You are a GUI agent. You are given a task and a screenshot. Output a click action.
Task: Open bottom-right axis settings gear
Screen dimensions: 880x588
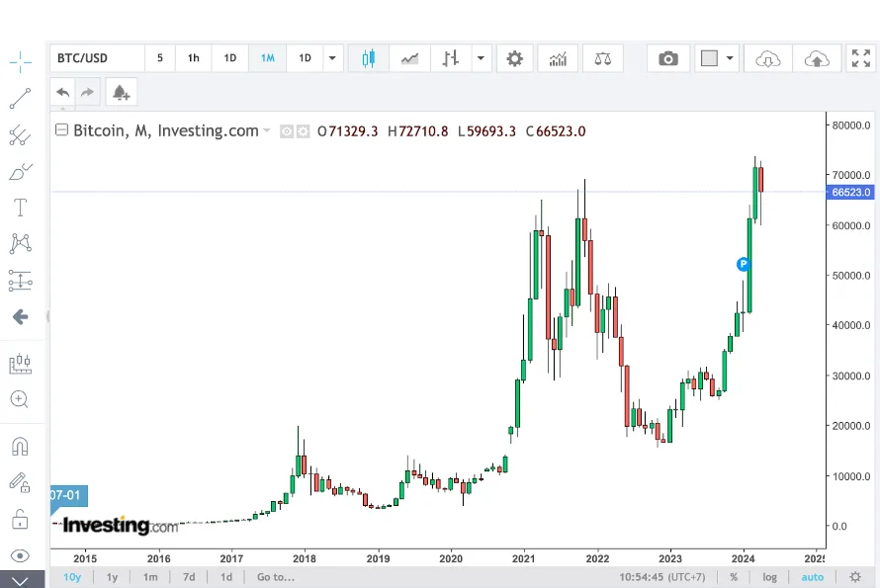tap(855, 577)
